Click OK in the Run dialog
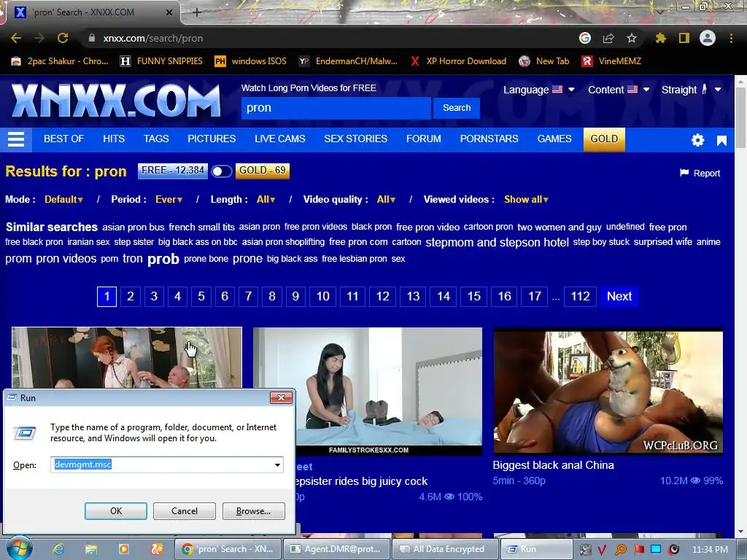Viewport: 747px width, 560px height. pos(116,511)
